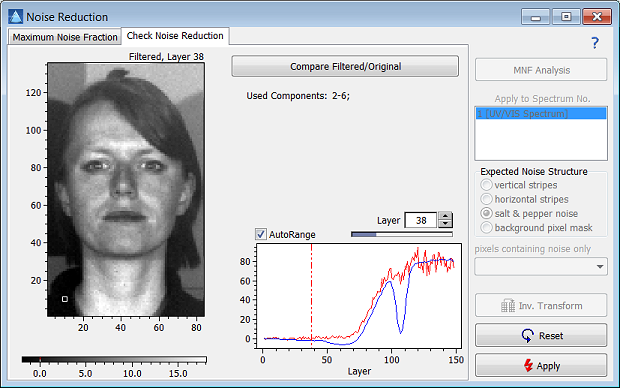620x388 pixels.
Task: Select 1 [UV/VIS Spectrum] in the list
Action: pyautogui.click(x=541, y=114)
